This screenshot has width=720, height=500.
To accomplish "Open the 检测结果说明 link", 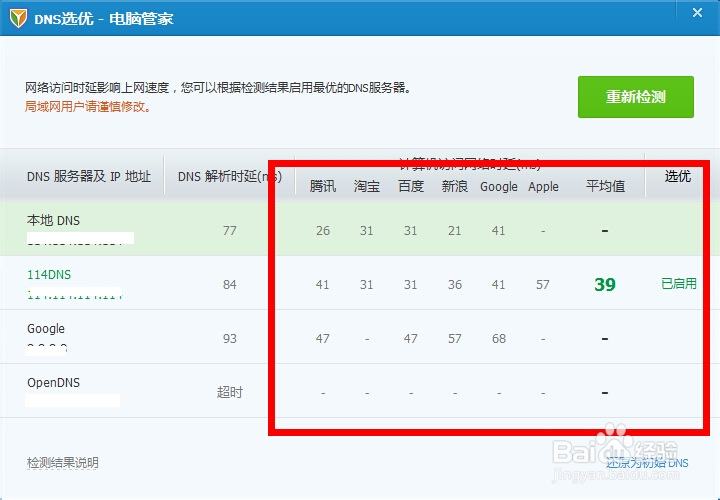I will [x=62, y=462].
